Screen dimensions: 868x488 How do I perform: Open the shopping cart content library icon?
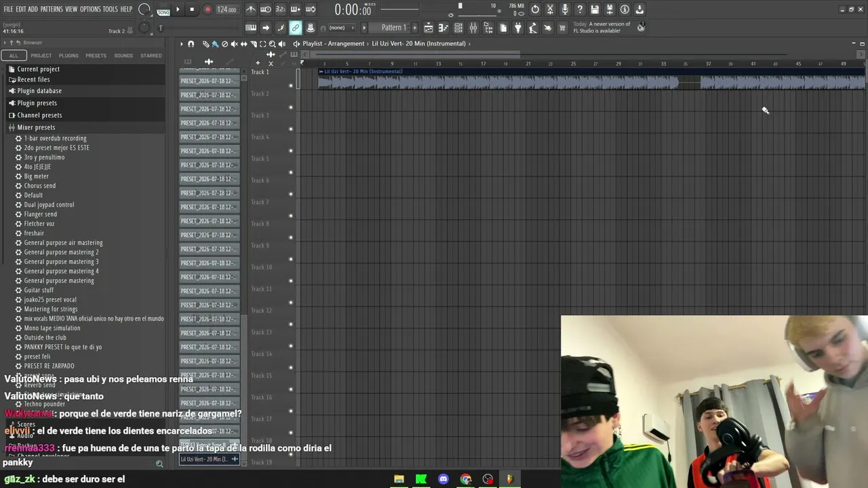[562, 28]
